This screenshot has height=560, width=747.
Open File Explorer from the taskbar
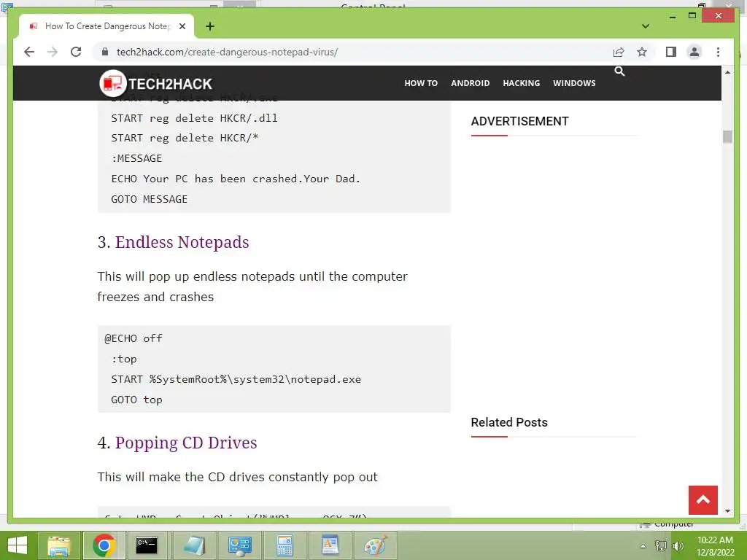click(x=60, y=545)
